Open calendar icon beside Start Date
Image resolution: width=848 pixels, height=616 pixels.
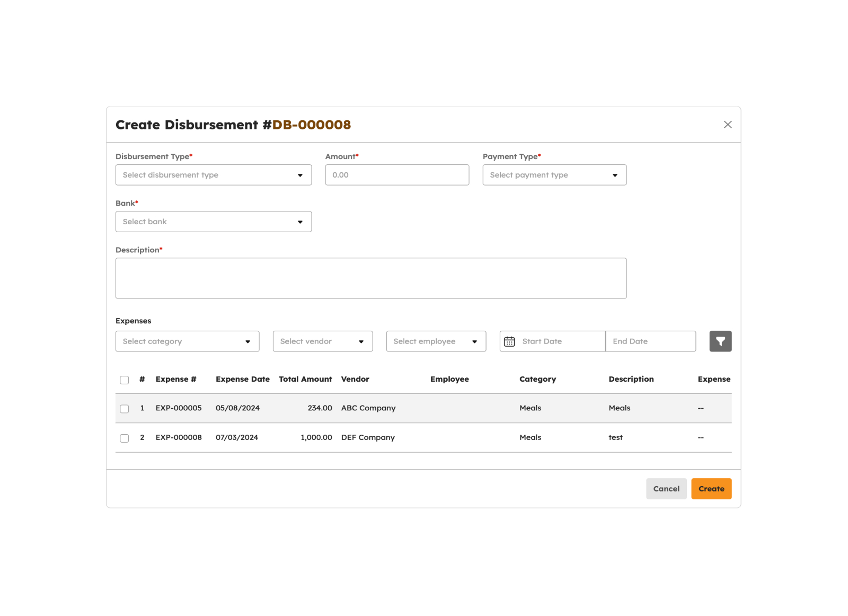click(x=509, y=341)
